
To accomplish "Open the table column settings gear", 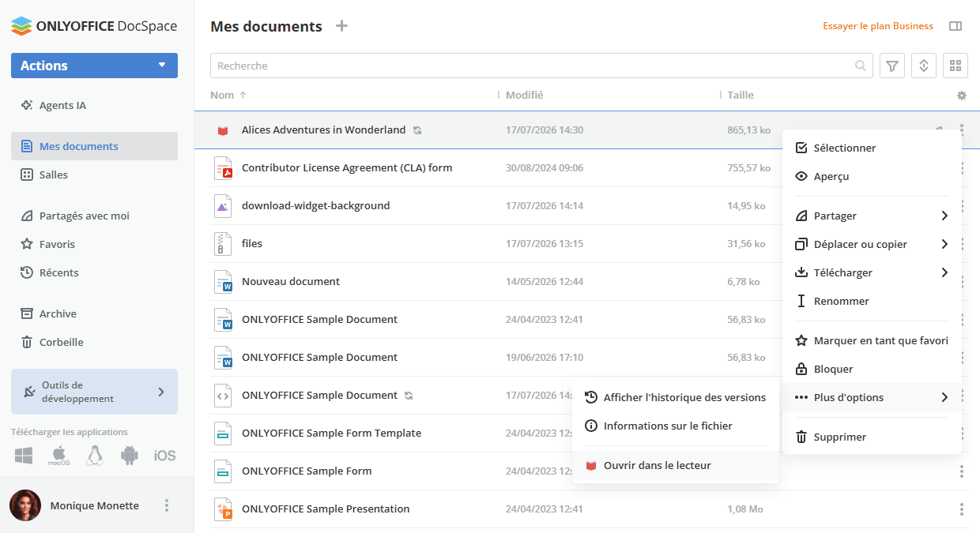I will pyautogui.click(x=962, y=96).
